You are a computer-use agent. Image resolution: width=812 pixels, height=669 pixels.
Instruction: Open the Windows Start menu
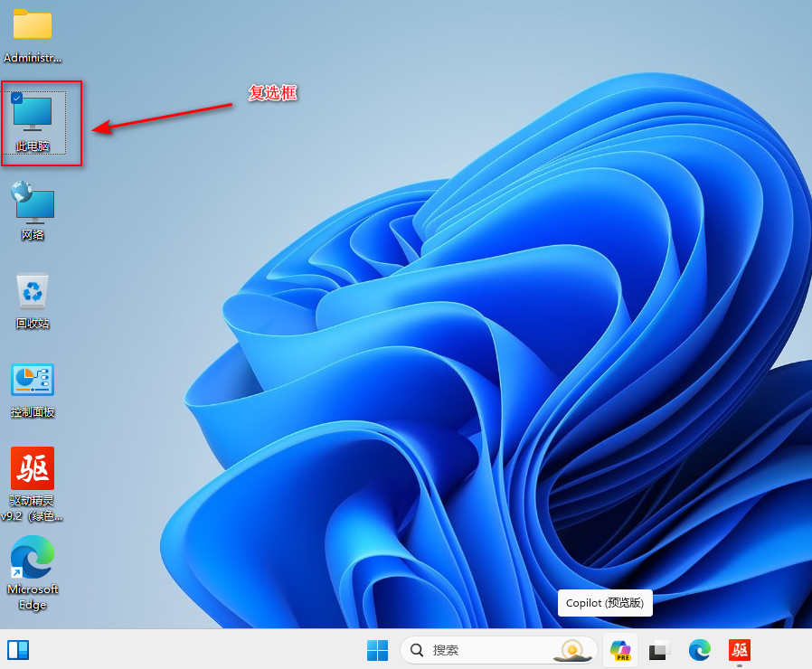click(x=377, y=650)
